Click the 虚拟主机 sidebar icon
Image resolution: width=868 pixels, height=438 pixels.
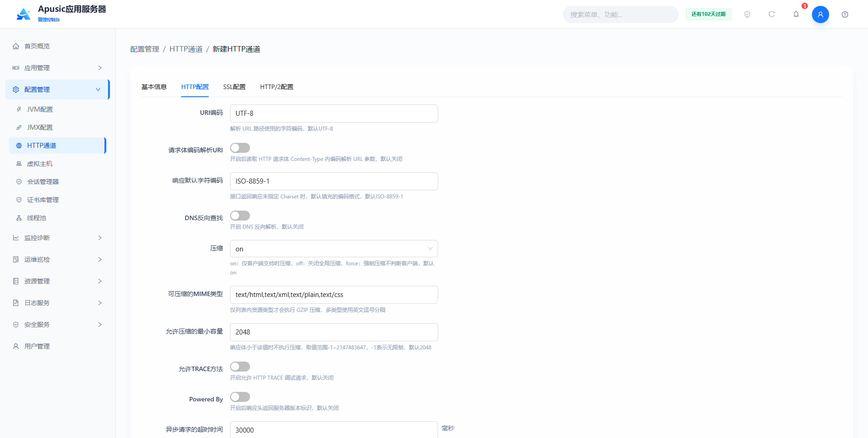point(19,164)
